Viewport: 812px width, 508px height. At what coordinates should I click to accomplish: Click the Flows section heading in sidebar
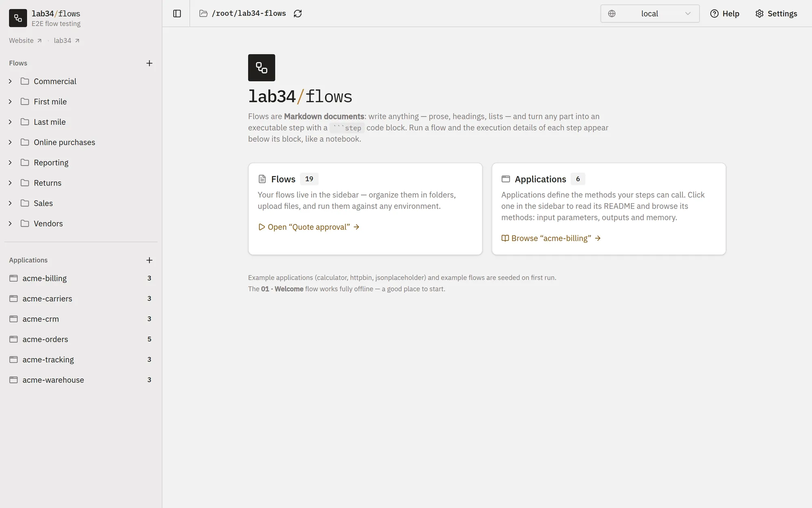coord(18,63)
